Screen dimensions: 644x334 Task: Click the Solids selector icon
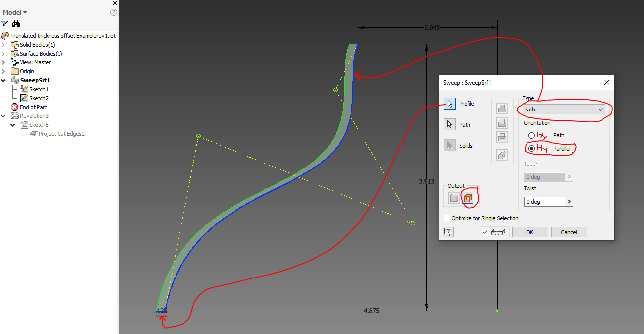click(x=450, y=145)
